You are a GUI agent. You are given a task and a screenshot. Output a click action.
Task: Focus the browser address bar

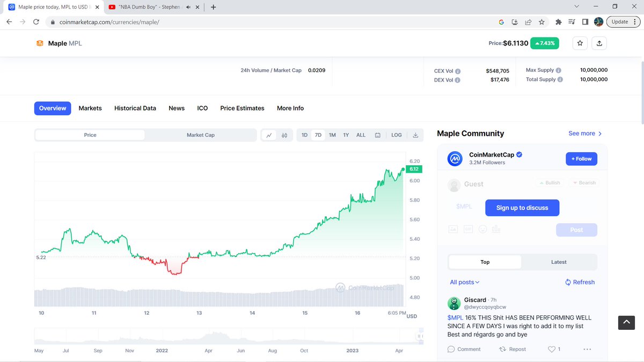[268, 22]
